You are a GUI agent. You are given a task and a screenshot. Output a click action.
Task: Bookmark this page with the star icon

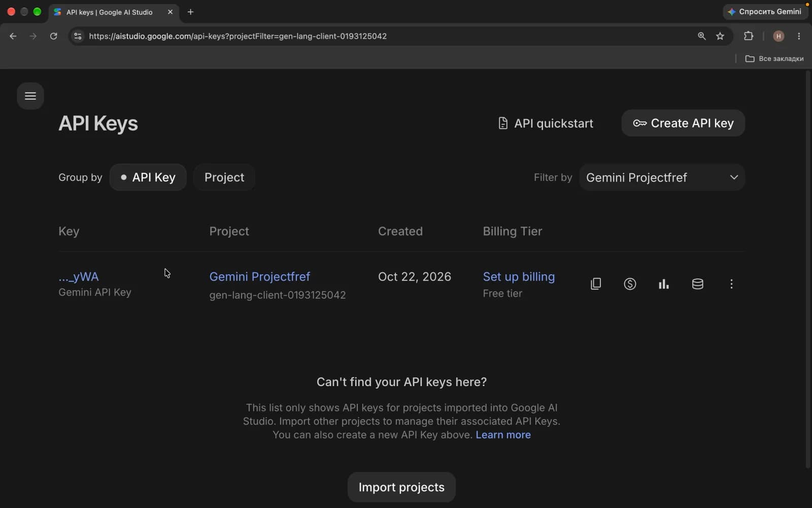coord(720,36)
